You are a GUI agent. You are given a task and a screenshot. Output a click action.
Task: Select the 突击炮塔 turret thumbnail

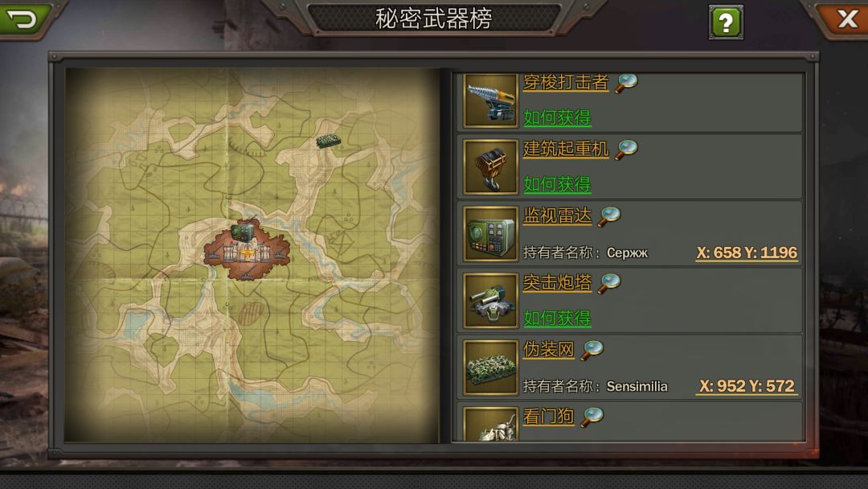(490, 301)
